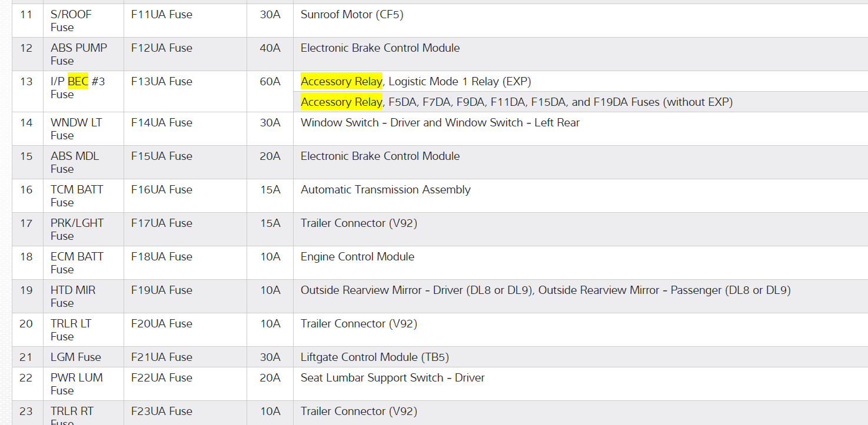Click the F15UA Fuse cell

(161, 156)
